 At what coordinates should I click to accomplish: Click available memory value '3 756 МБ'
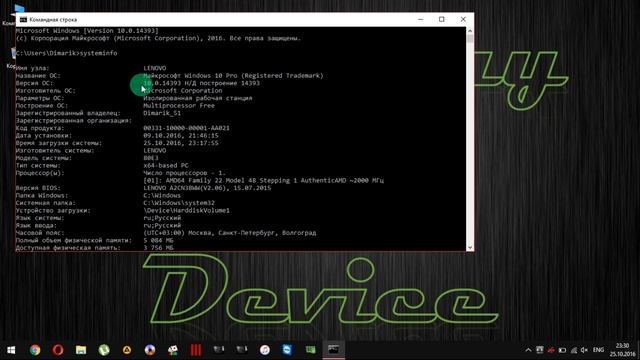[158, 248]
